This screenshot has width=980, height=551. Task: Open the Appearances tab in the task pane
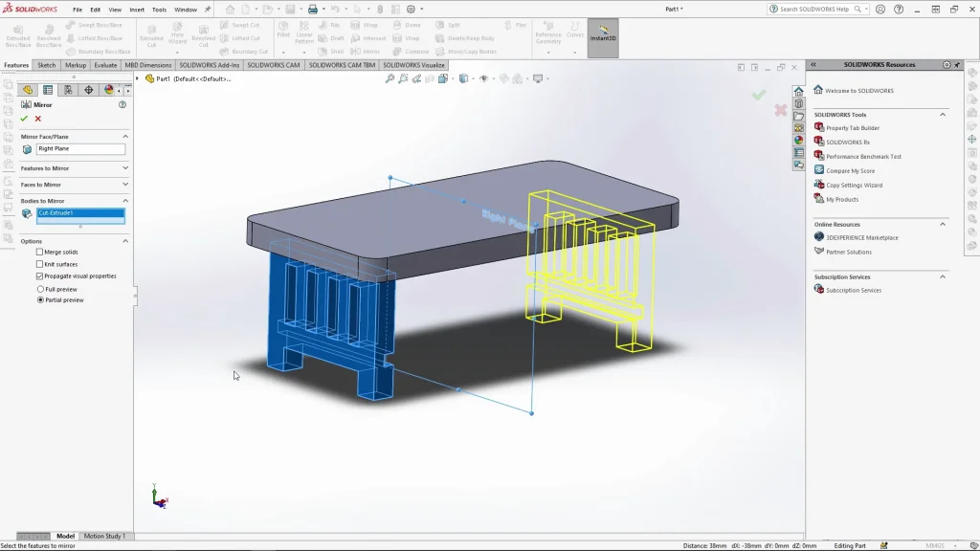(798, 140)
